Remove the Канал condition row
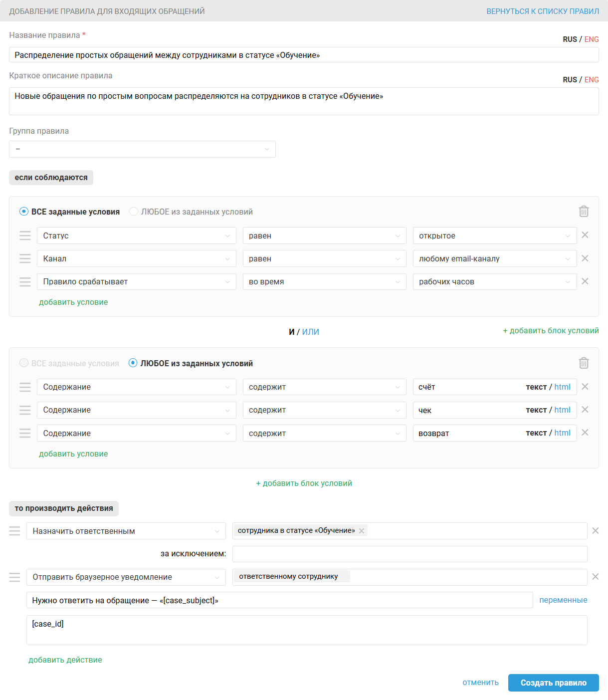608x700 pixels. [x=585, y=258]
